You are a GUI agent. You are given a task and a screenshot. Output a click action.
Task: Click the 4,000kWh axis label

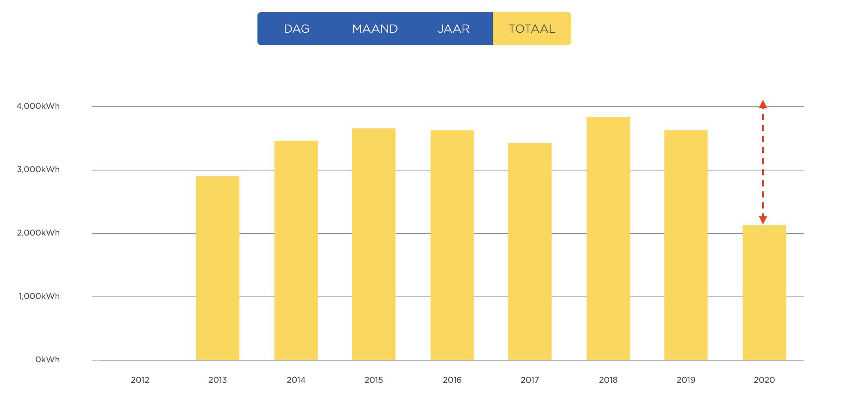38,106
